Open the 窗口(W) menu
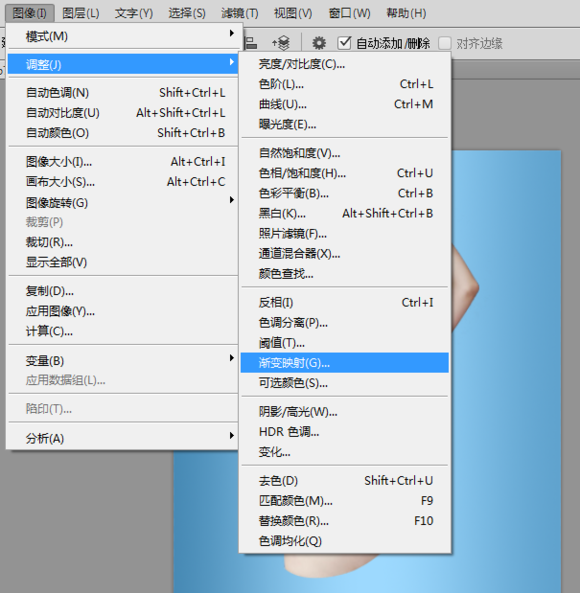Viewport: 580px width, 593px height. [349, 13]
